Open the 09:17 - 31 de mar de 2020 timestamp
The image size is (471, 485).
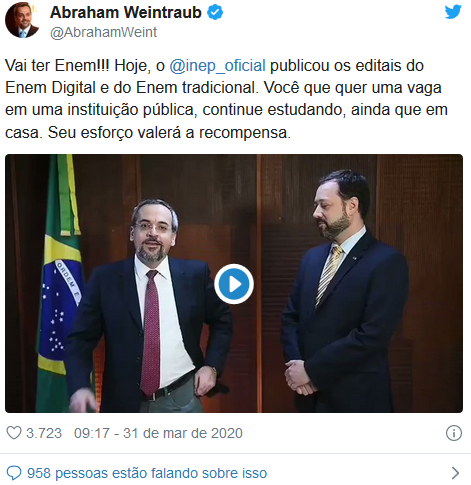pos(158,433)
